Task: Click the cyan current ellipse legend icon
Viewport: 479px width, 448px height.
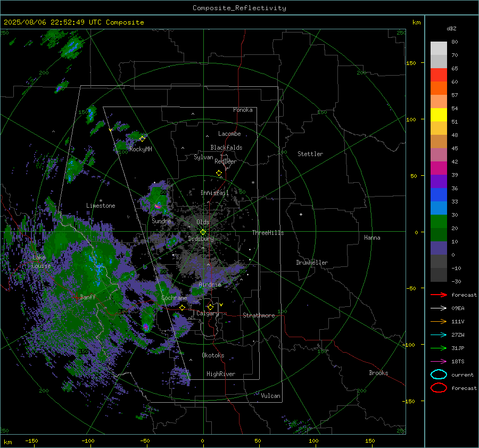Action: [x=439, y=374]
